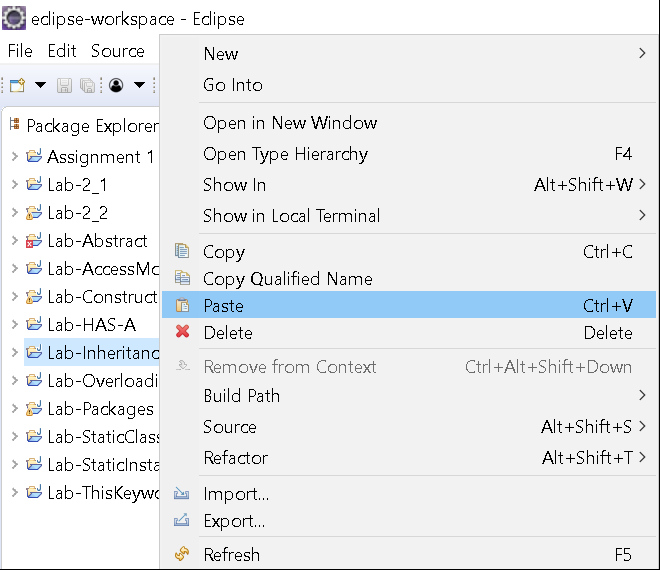Expand the Lab-ThisKeyword project tree node

click(x=15, y=493)
